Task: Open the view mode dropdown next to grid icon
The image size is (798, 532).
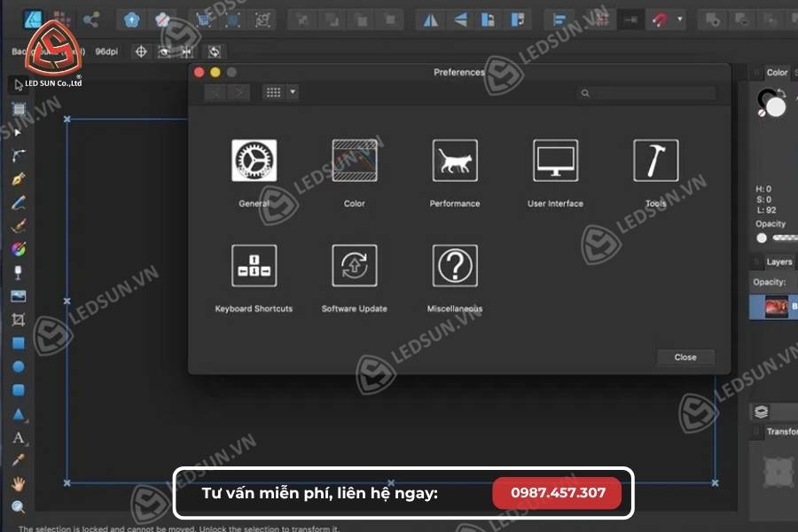Action: pos(293,92)
